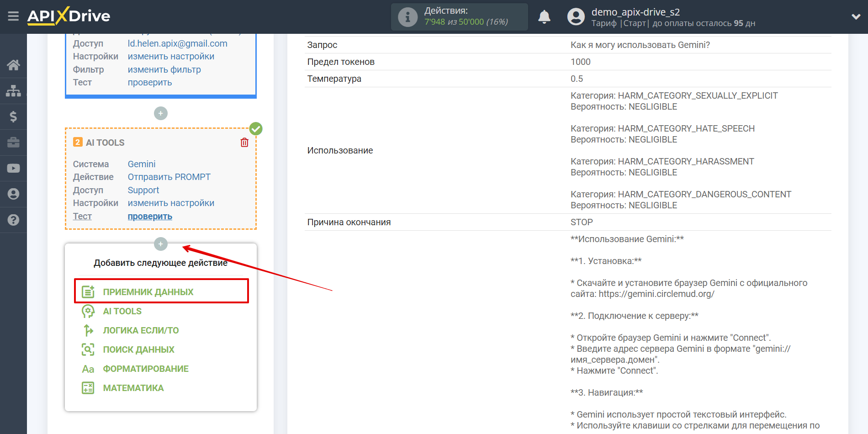Open the billing dollar sidebar icon
This screenshot has width=868, height=434.
[13, 116]
